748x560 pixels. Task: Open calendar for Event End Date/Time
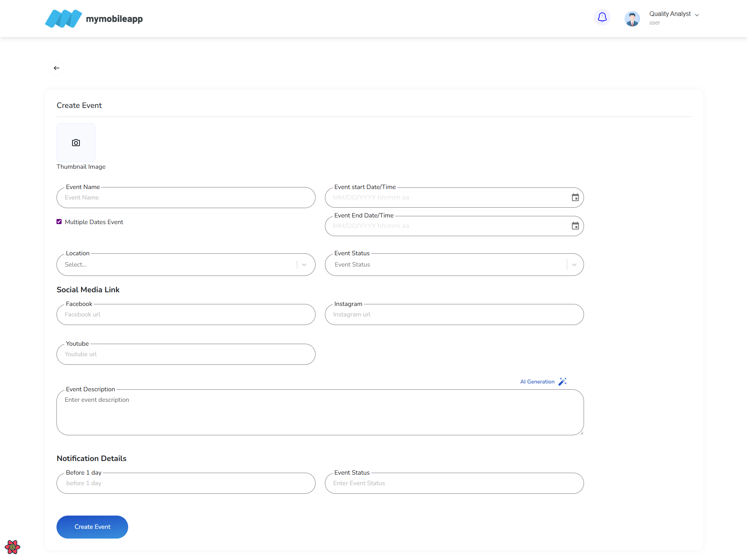(575, 226)
